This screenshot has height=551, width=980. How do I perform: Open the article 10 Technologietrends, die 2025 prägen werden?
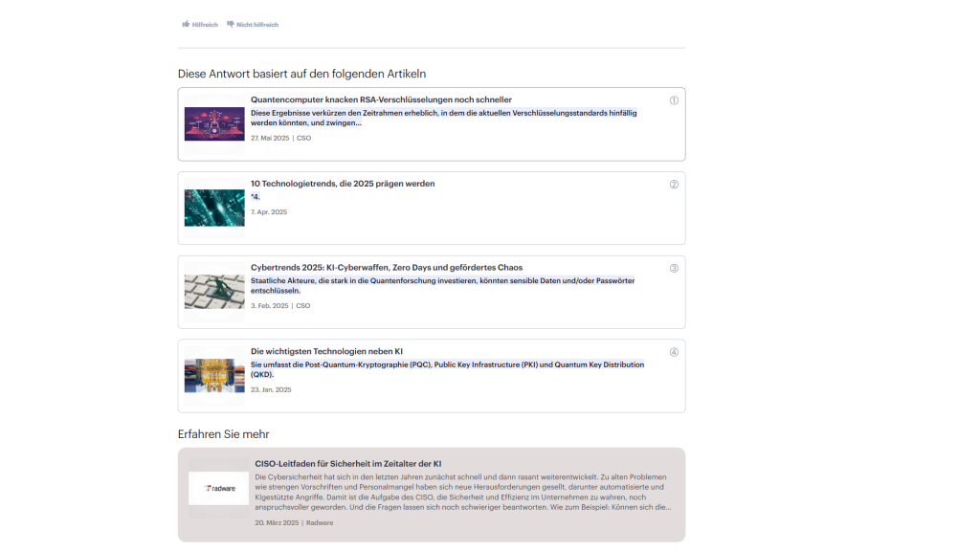[342, 184]
